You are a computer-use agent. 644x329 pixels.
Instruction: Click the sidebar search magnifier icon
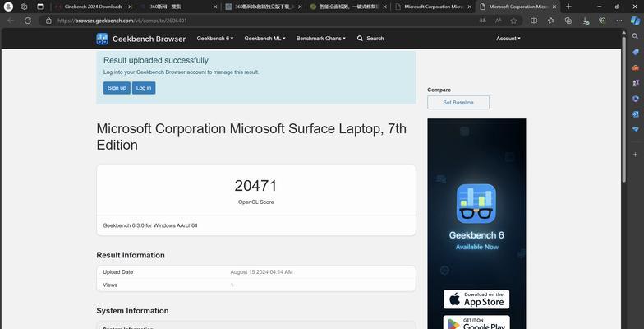coord(636,36)
